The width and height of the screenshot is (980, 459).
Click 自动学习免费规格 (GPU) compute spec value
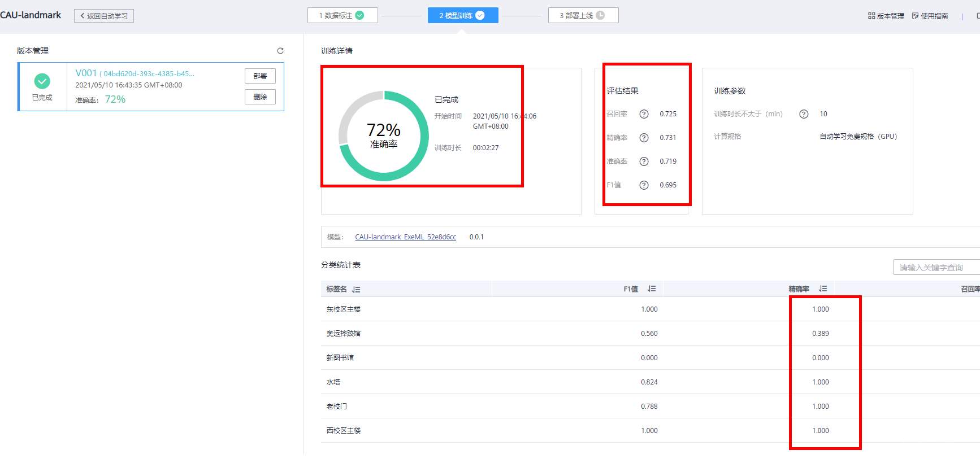click(858, 137)
